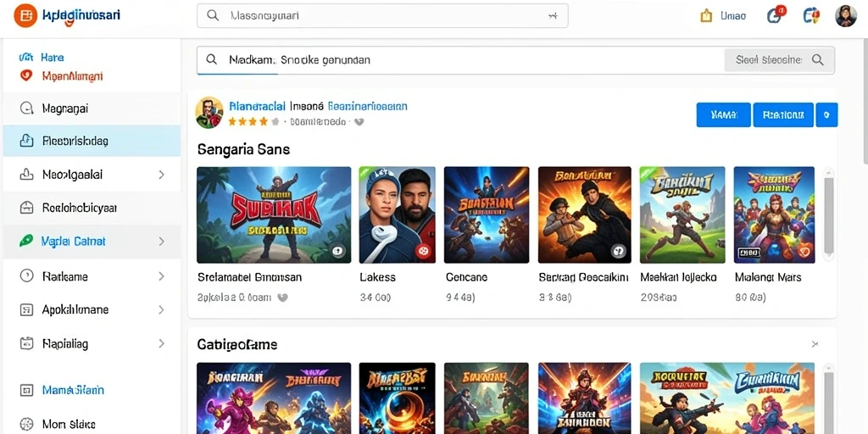Click the Napialiag calendar icon

pos(26,343)
